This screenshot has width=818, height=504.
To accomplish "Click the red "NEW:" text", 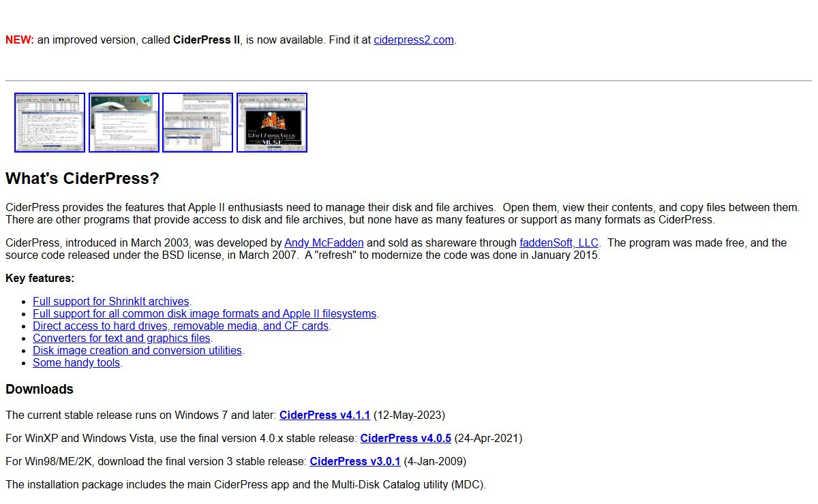I will pyautogui.click(x=20, y=40).
